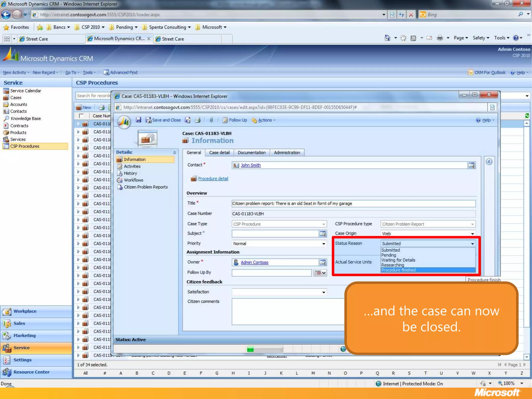This screenshot has height=399, width=532.
Task: Select Workflows in the Details pane
Action: point(134,180)
